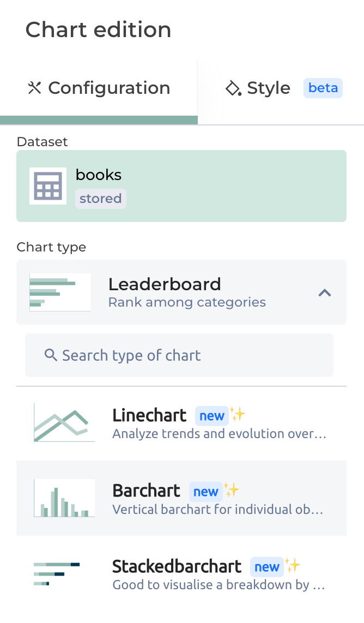This screenshot has height=623, width=364.
Task: Open the books dataset selector
Action: (181, 186)
